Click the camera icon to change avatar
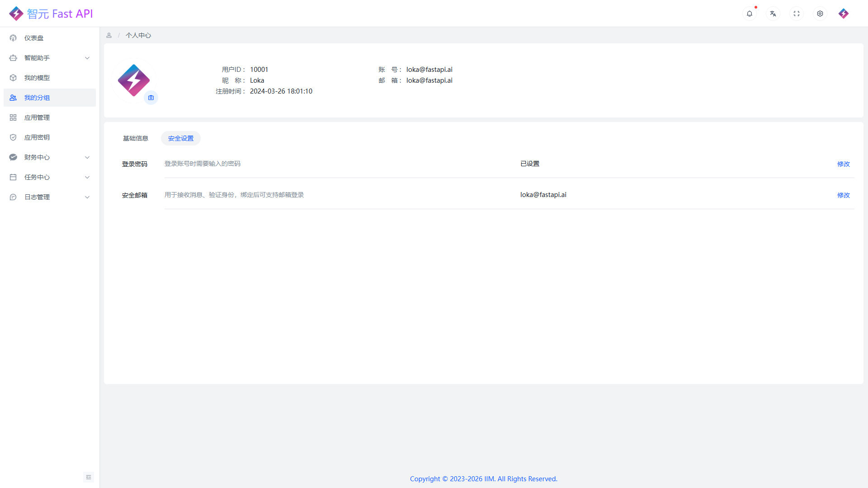 (x=151, y=98)
